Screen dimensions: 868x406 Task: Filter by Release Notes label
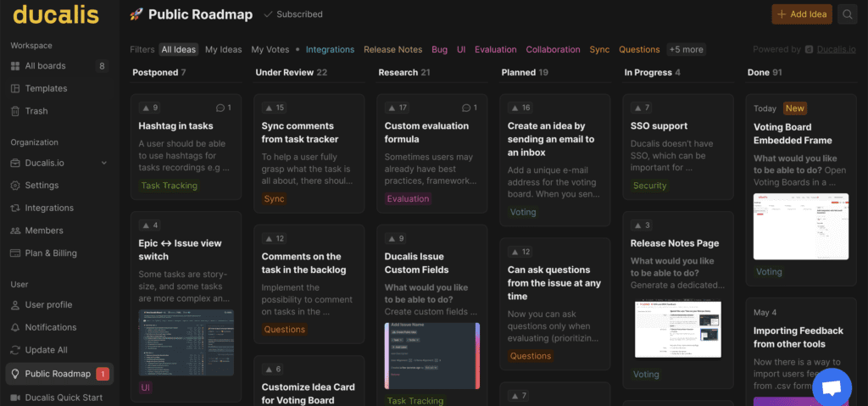coord(393,49)
